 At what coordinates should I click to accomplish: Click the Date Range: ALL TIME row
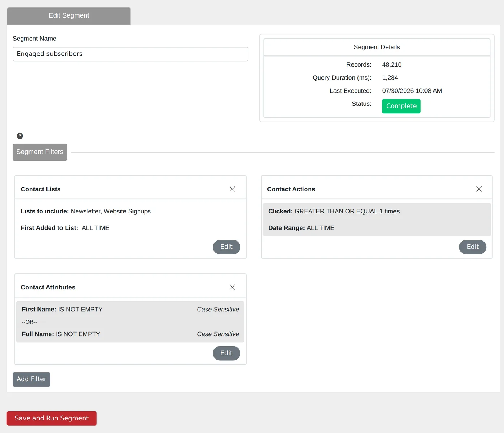(301, 228)
